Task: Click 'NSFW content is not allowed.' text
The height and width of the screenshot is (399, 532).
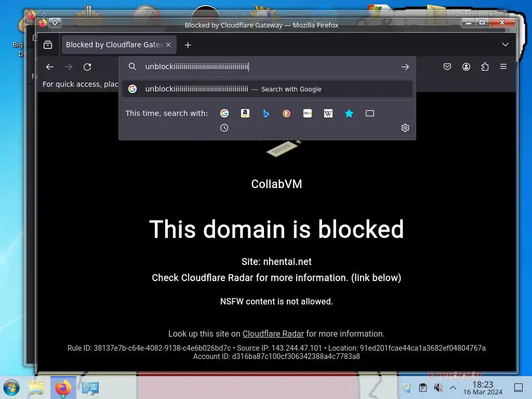Action: tap(276, 301)
